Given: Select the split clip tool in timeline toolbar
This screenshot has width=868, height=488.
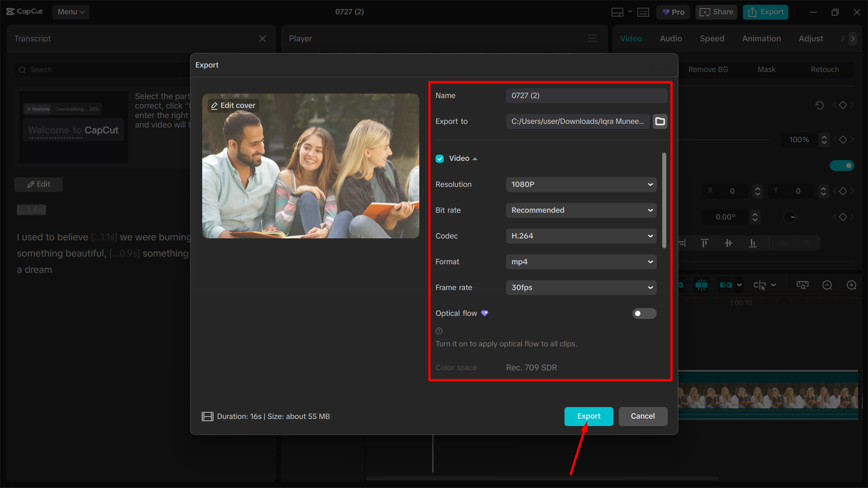Looking at the screenshot, I should 702,285.
